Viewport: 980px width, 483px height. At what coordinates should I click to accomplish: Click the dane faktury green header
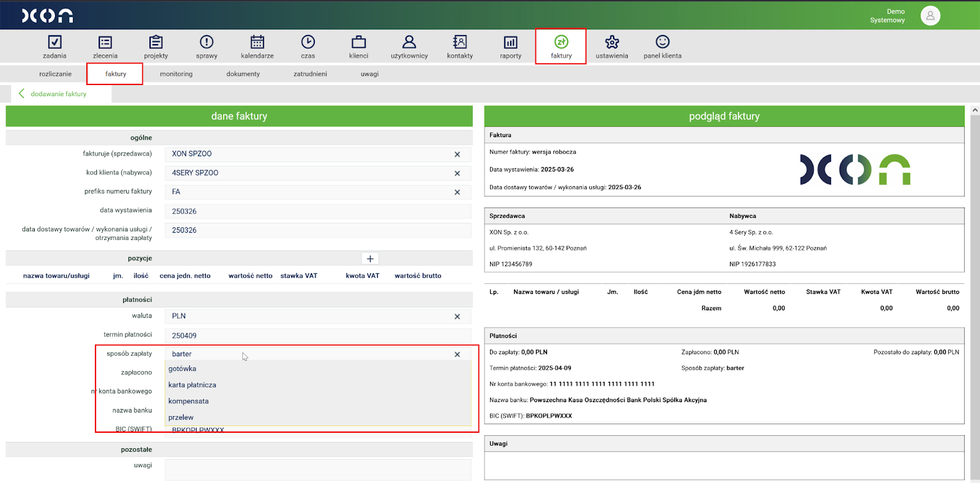[x=239, y=116]
